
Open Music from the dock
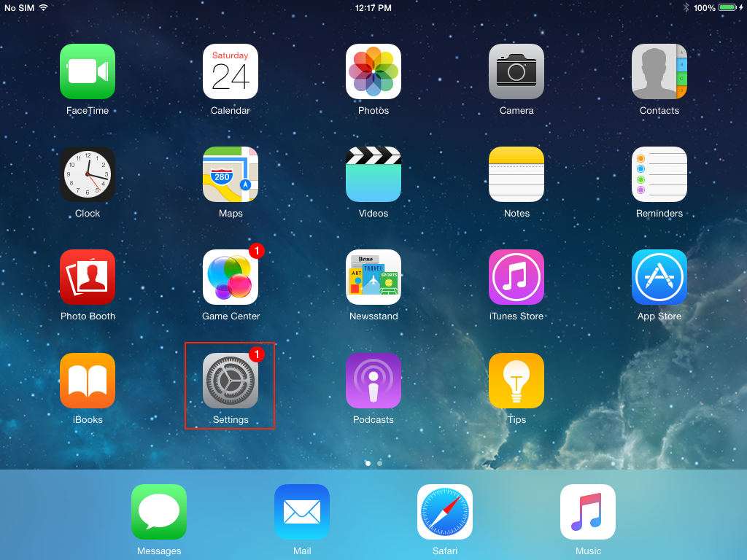(x=588, y=512)
